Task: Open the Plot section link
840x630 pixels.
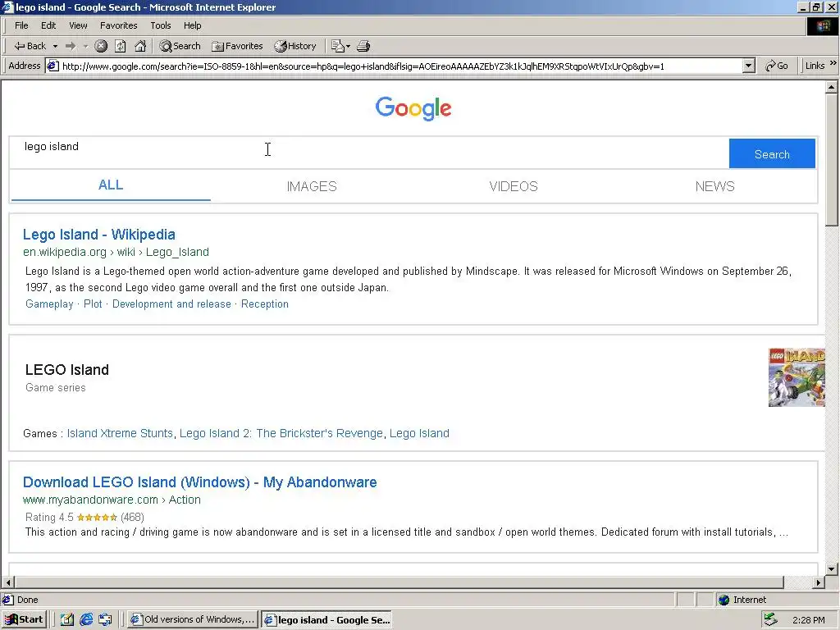Action: 93,304
